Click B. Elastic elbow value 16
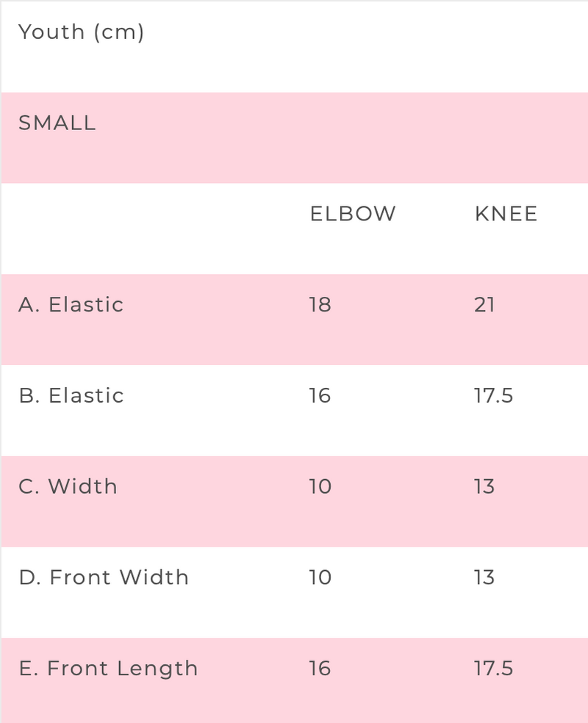 [320, 395]
